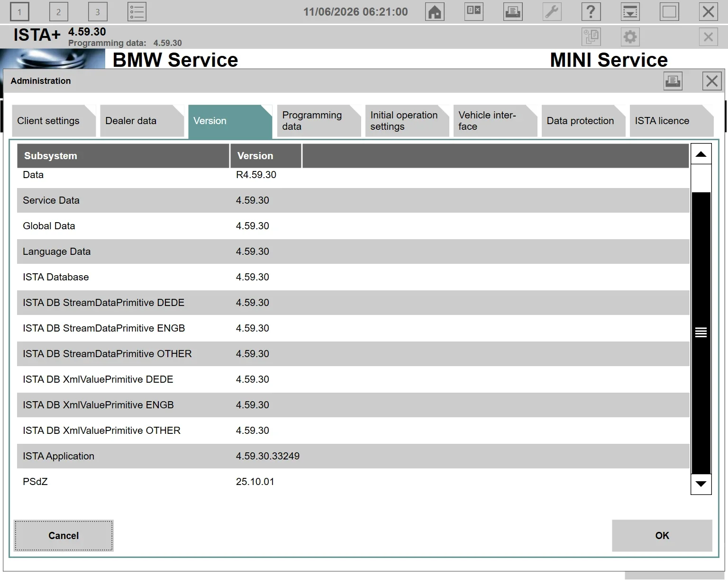The width and height of the screenshot is (728, 584).
Task: Click the split-view compare icon
Action: (x=474, y=12)
